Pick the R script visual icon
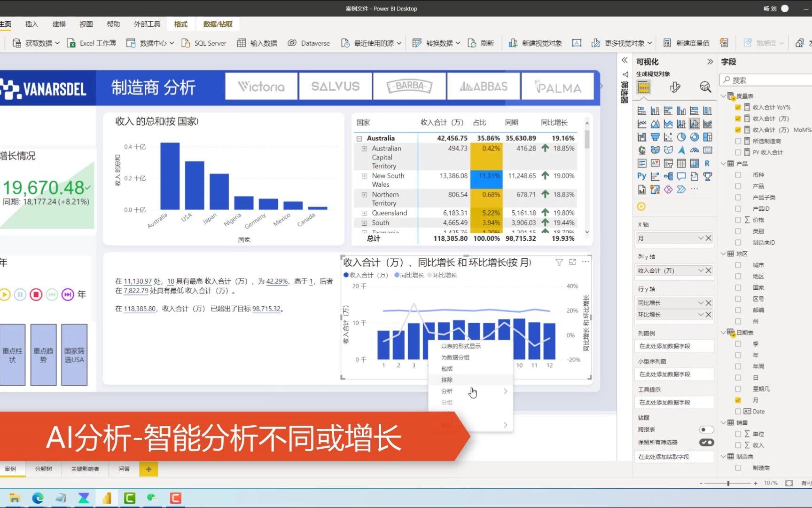The width and height of the screenshot is (812, 508). [707, 163]
